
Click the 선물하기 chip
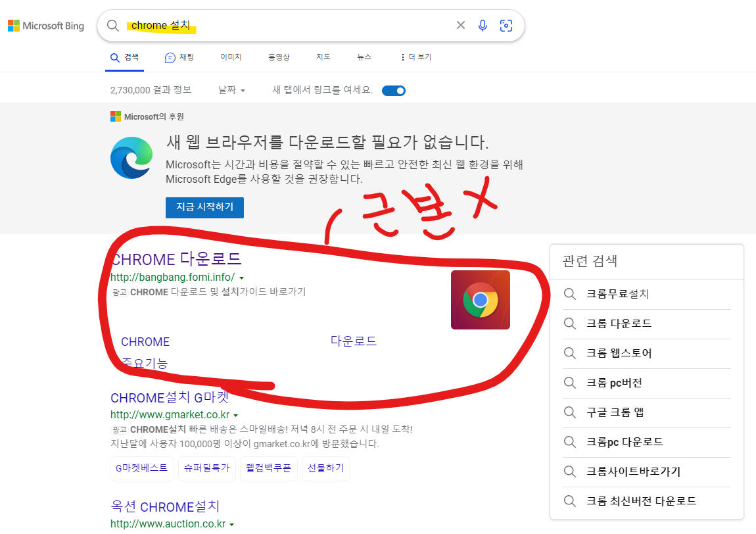point(326,468)
